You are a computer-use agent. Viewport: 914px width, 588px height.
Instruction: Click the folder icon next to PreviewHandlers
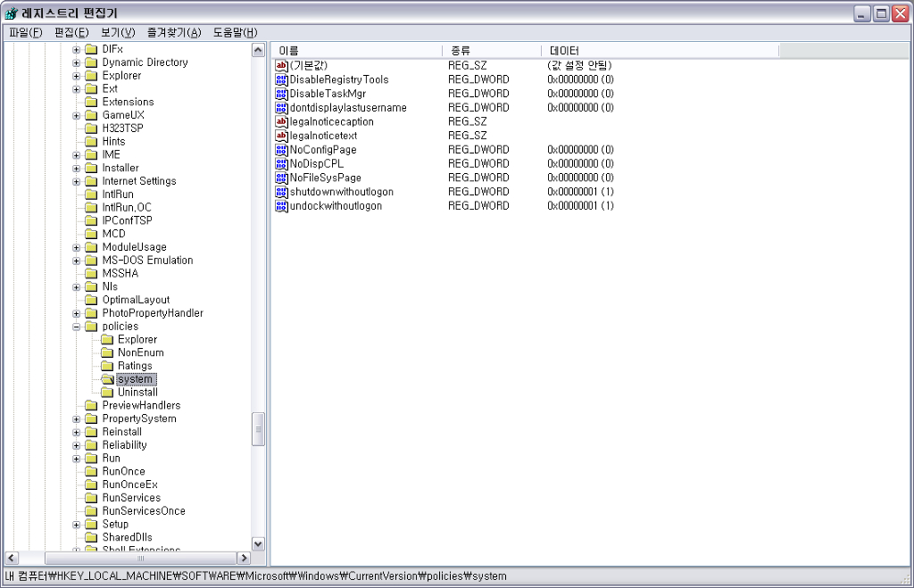click(x=91, y=406)
